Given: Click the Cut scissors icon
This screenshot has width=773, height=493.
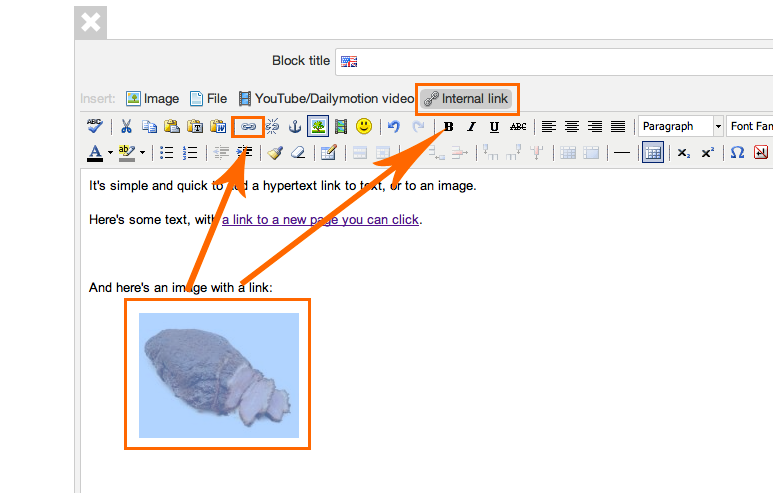Looking at the screenshot, I should tap(126, 127).
